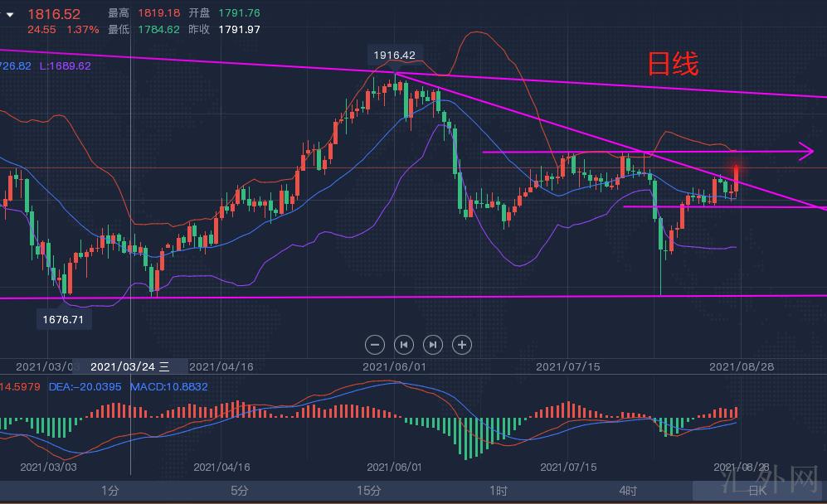Zoom out the chart with minus icon

pos(375,344)
